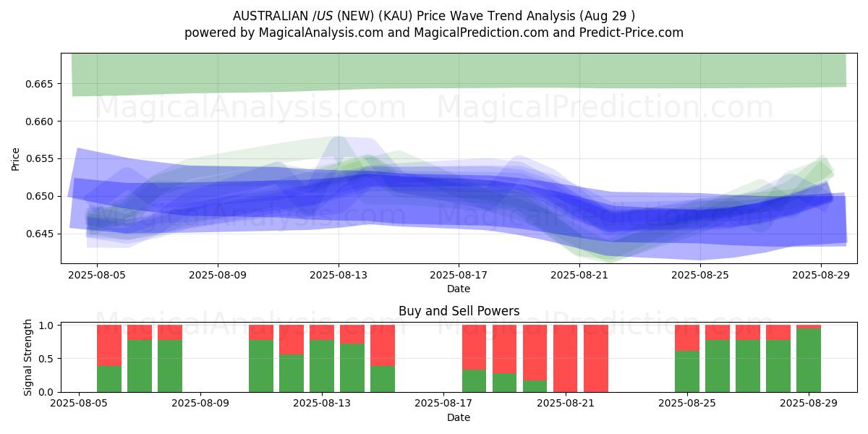Click the 'Price' y-axis label
Screen dimensions: 868x434
(x=16, y=159)
